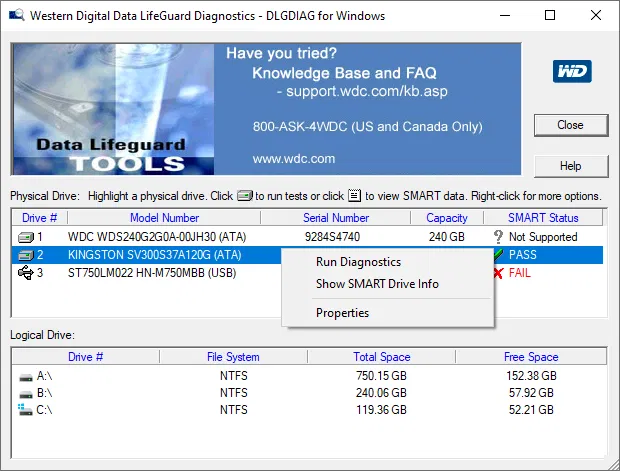Click the B:\ logical drive icon
The width and height of the screenshot is (620, 471).
(x=26, y=394)
